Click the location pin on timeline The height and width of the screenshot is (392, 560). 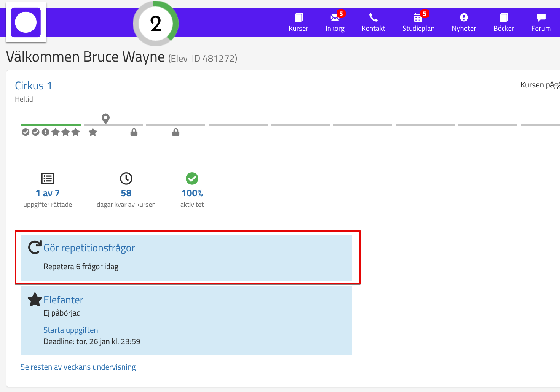coord(106,119)
